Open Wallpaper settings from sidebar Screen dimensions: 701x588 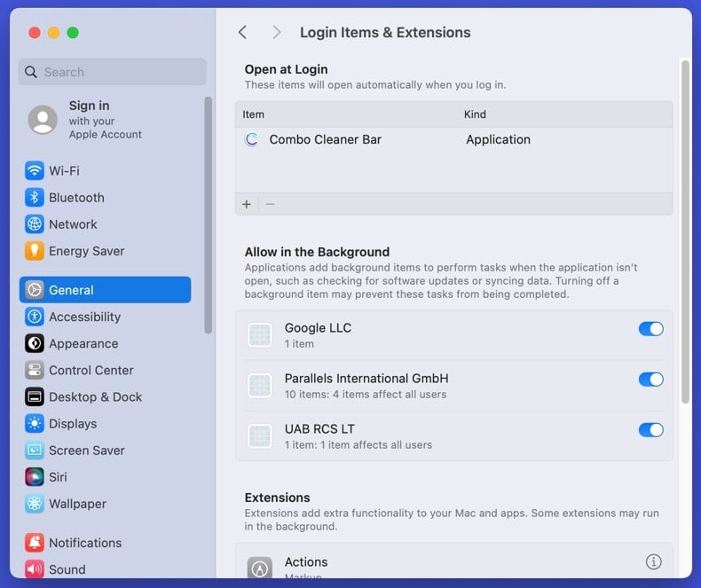pyautogui.click(x=105, y=504)
